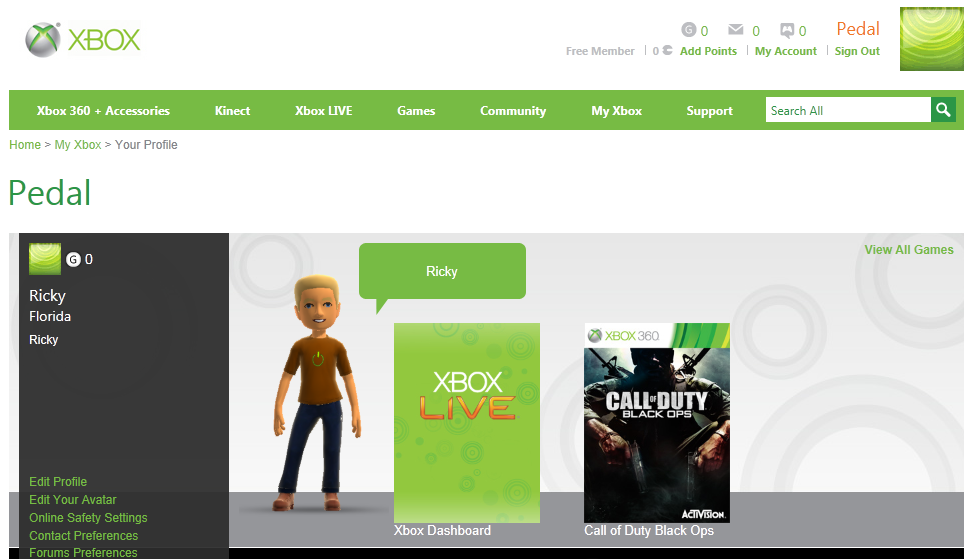Click the Gamerscore G icon in header
Image resolution: width=974 pixels, height=559 pixels.
click(x=688, y=29)
